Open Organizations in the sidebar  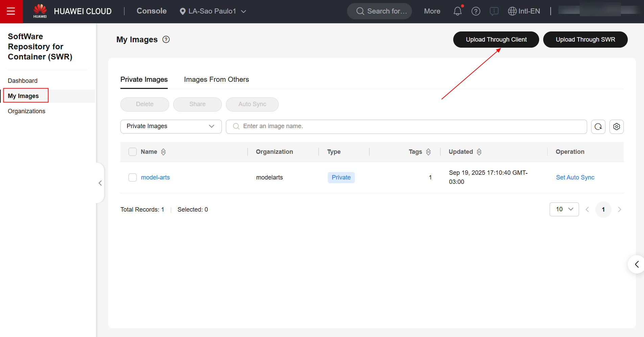pyautogui.click(x=26, y=111)
